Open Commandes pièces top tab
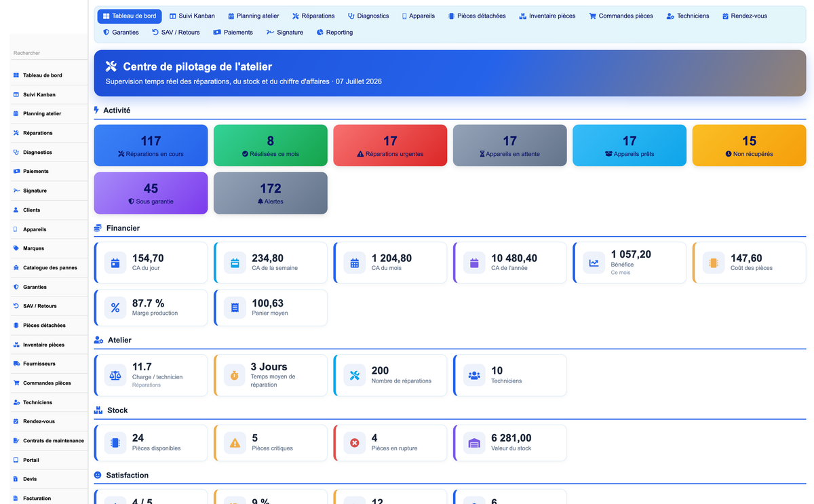This screenshot has height=504, width=814. (621, 16)
